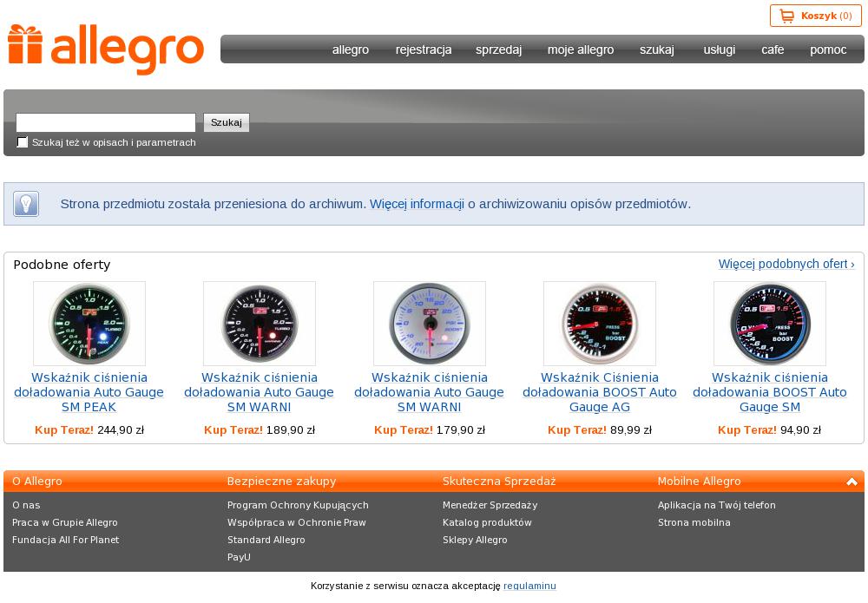This screenshot has width=868, height=603.
Task: Open 'Praca w Grupie Allegro' footer link
Action: [65, 522]
